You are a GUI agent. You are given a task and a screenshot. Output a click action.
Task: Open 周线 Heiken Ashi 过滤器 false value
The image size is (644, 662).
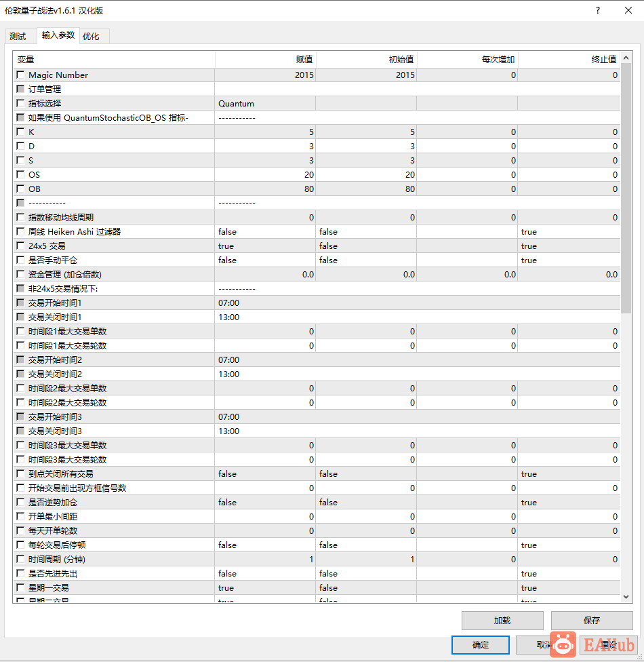[x=265, y=232]
